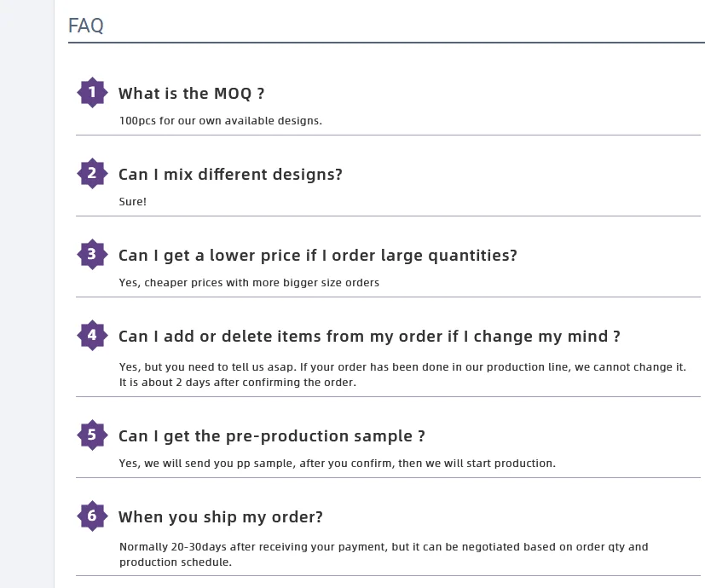The width and height of the screenshot is (705, 588).
Task: Click the answer about telling us asap
Action: tap(402, 374)
